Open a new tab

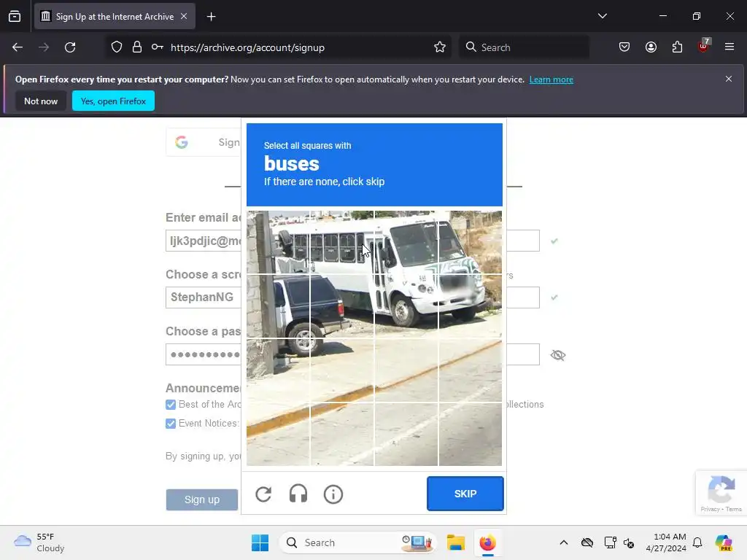(x=212, y=17)
